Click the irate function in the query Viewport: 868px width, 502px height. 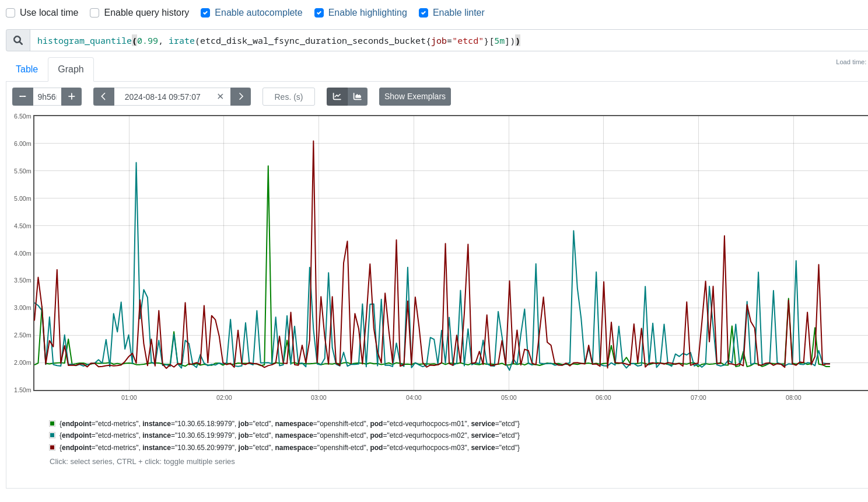181,41
